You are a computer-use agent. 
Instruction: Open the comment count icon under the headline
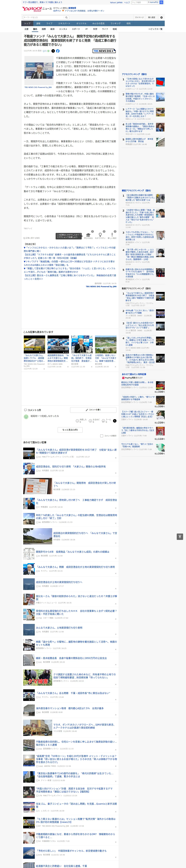click(45, 51)
